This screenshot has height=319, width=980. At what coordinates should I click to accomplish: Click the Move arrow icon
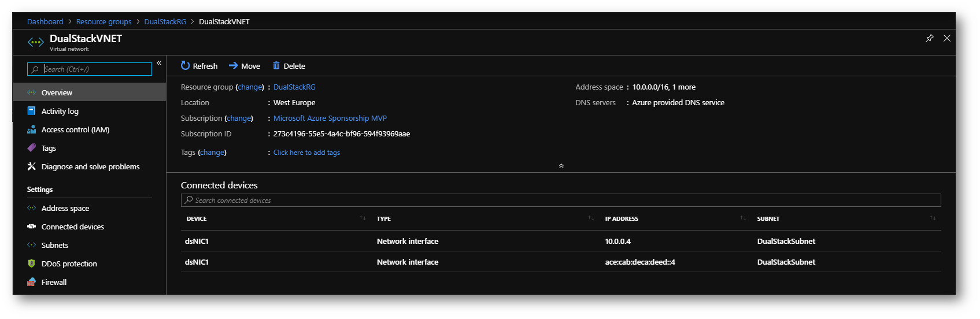click(x=233, y=66)
